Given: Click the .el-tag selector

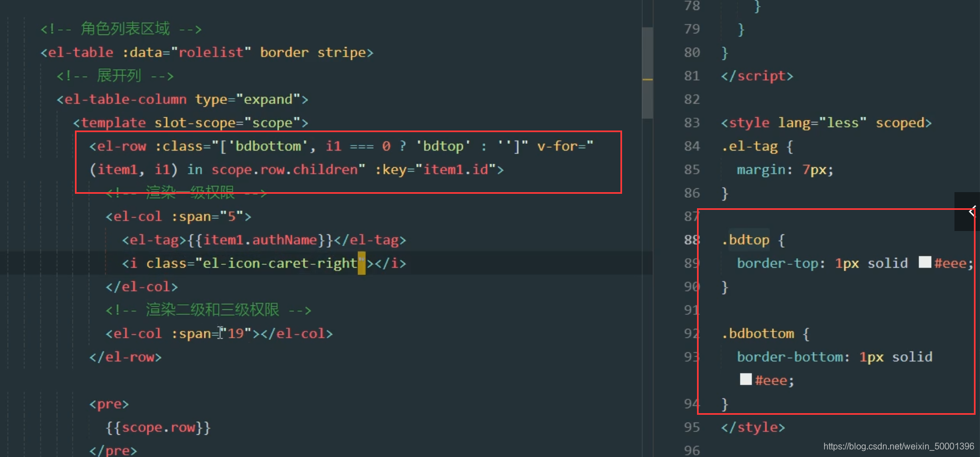Looking at the screenshot, I should click(x=749, y=147).
